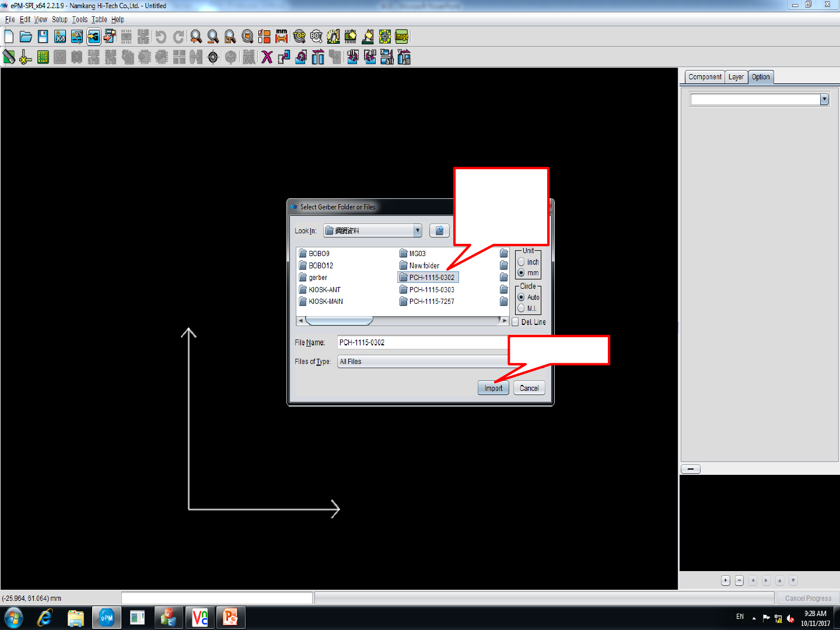Click the XY data toolbar icon
The image size is (840, 630).
point(77,37)
